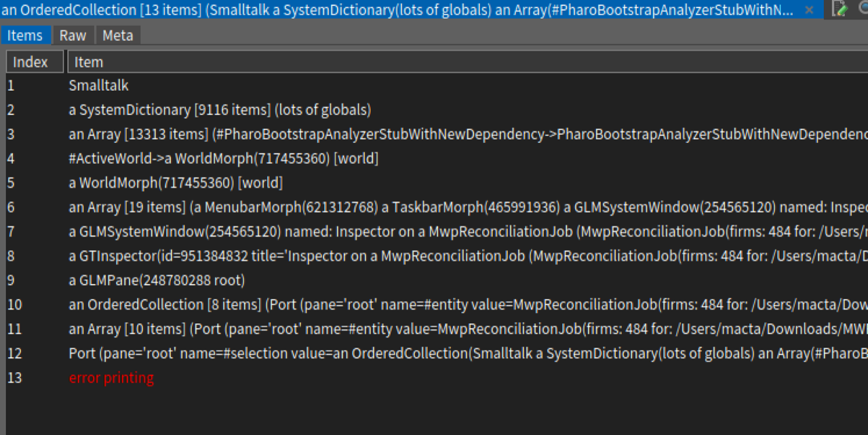
Task: Open the Meta tab
Action: tap(117, 35)
